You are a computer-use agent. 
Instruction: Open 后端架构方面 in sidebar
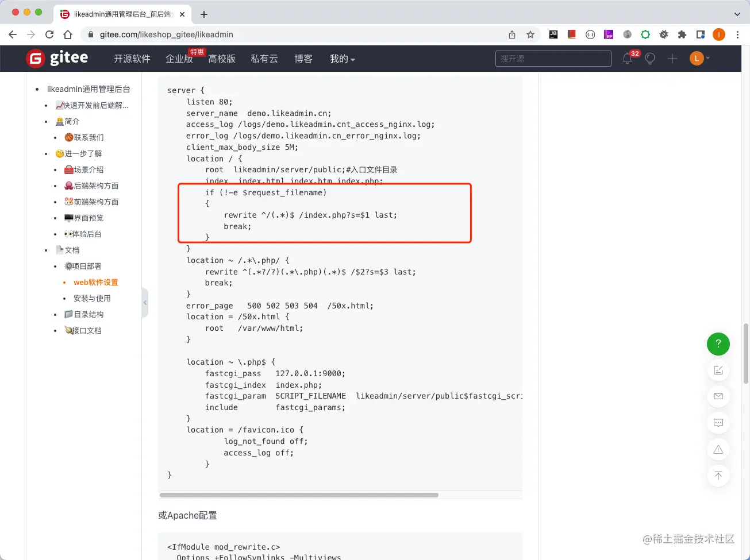coord(92,186)
